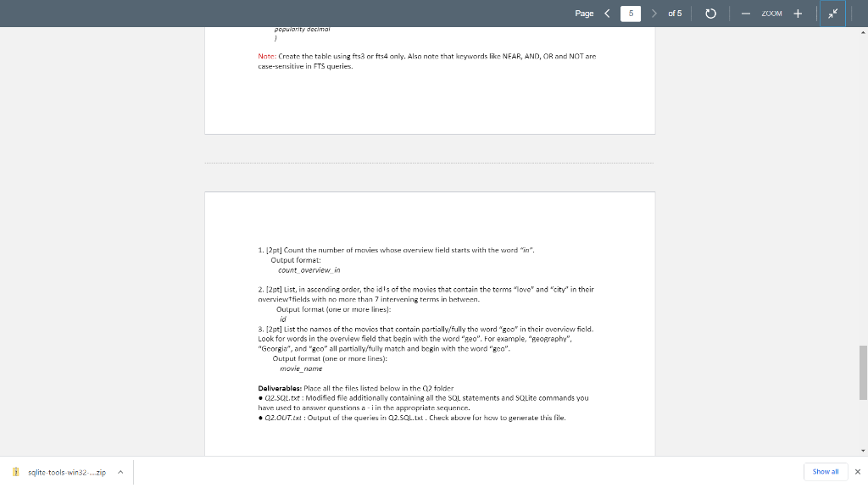Select the Page navigation area label
Screen dimensions: 868x488
(x=583, y=13)
